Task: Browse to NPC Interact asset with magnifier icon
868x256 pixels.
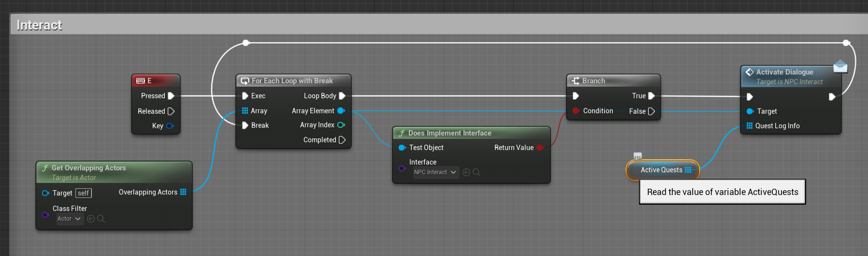Action: [x=477, y=172]
